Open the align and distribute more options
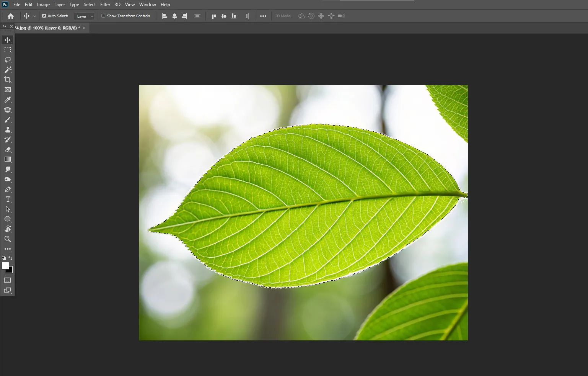 click(263, 16)
